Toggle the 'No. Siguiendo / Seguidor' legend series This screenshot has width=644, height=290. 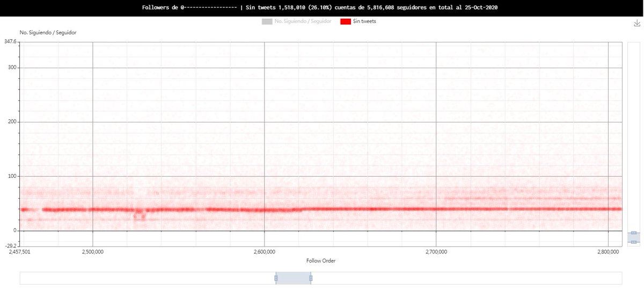tap(296, 21)
